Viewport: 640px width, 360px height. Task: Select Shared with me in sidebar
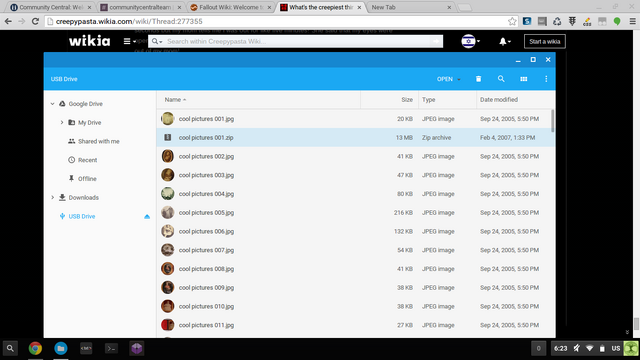pyautogui.click(x=99, y=141)
